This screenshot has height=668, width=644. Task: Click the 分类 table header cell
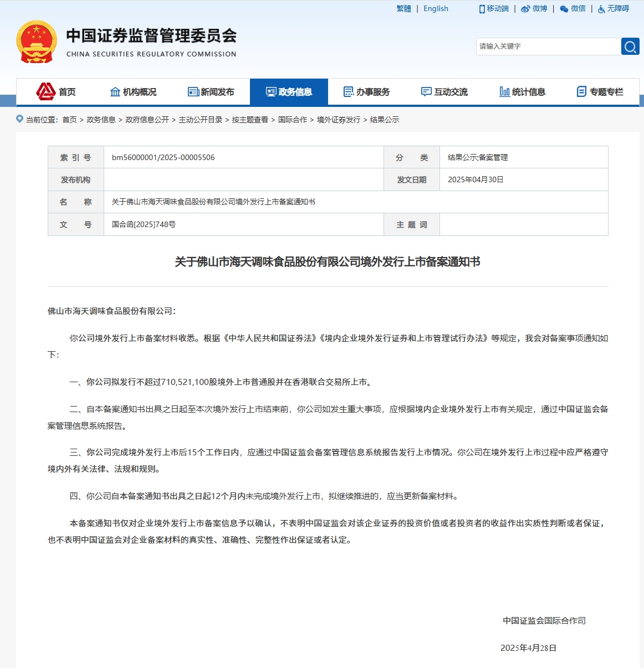(x=412, y=157)
